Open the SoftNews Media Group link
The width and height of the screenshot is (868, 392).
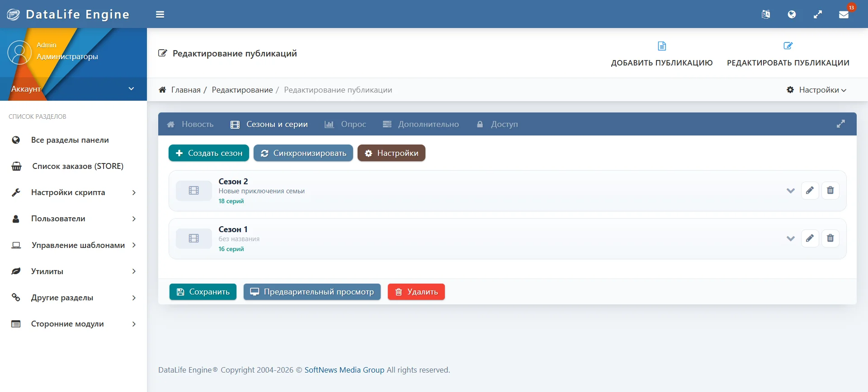point(344,370)
